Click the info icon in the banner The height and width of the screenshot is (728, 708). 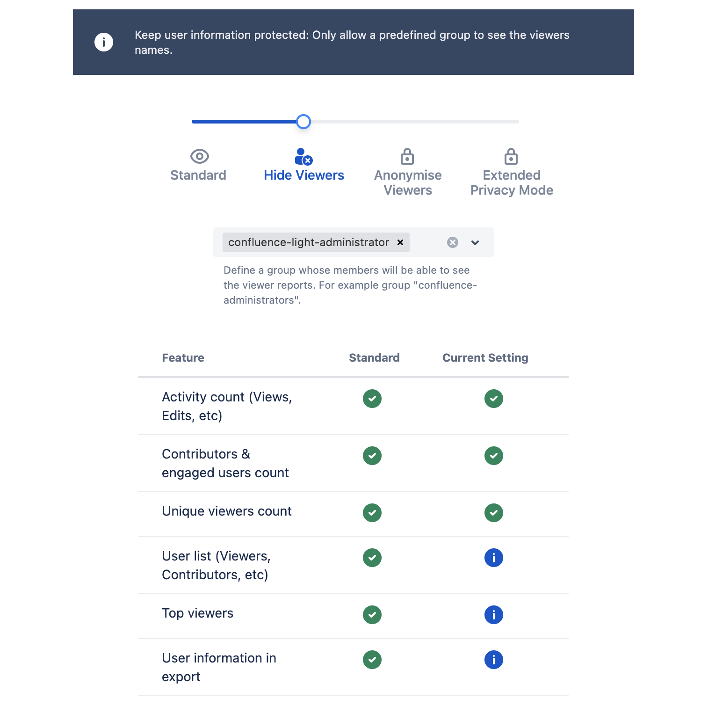(x=104, y=42)
